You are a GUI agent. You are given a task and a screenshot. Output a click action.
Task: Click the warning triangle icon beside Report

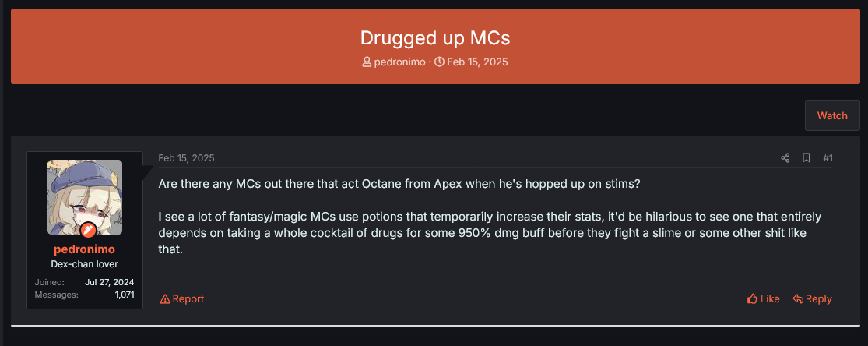(x=165, y=299)
